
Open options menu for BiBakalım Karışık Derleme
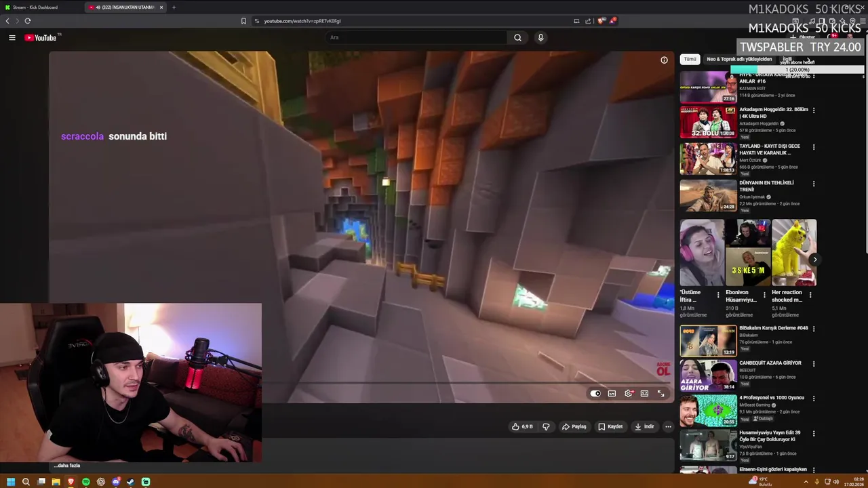814,329
